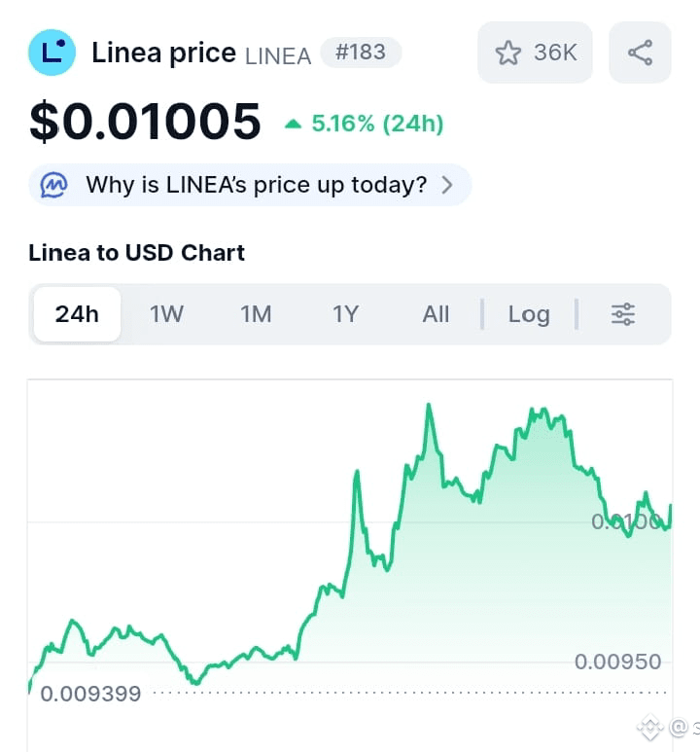Open chart settings sliders icon

pyautogui.click(x=623, y=314)
